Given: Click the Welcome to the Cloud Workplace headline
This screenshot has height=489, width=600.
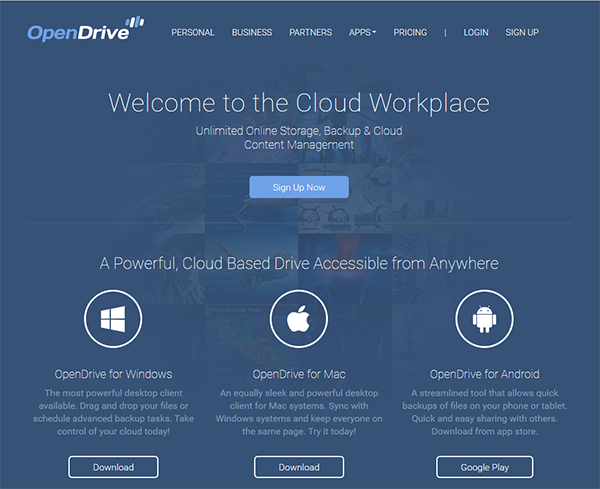Looking at the screenshot, I should point(299,103).
